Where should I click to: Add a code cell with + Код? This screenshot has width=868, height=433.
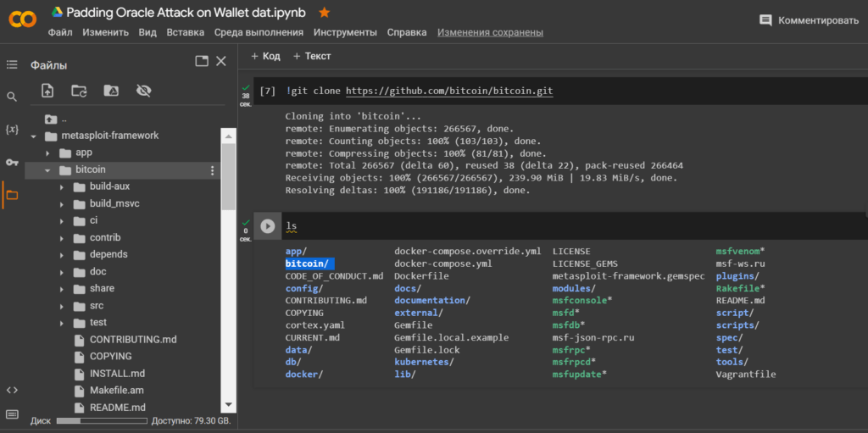pos(265,56)
